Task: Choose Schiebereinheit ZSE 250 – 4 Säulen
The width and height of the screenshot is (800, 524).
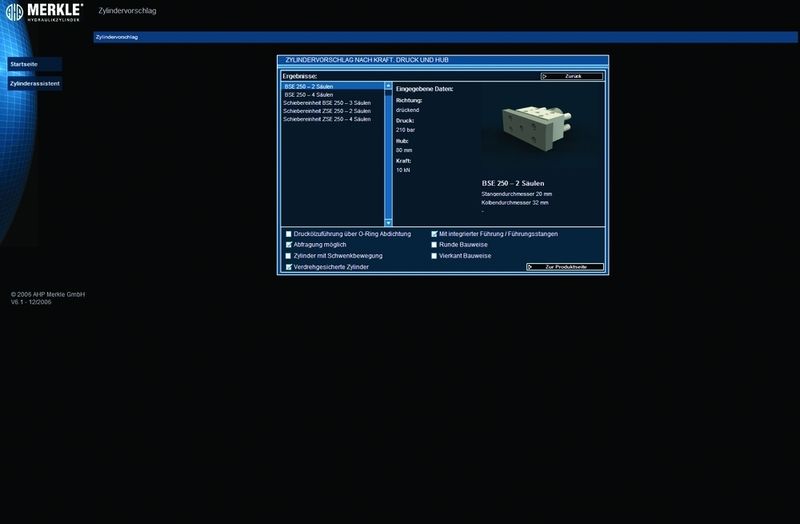Action: pyautogui.click(x=327, y=119)
